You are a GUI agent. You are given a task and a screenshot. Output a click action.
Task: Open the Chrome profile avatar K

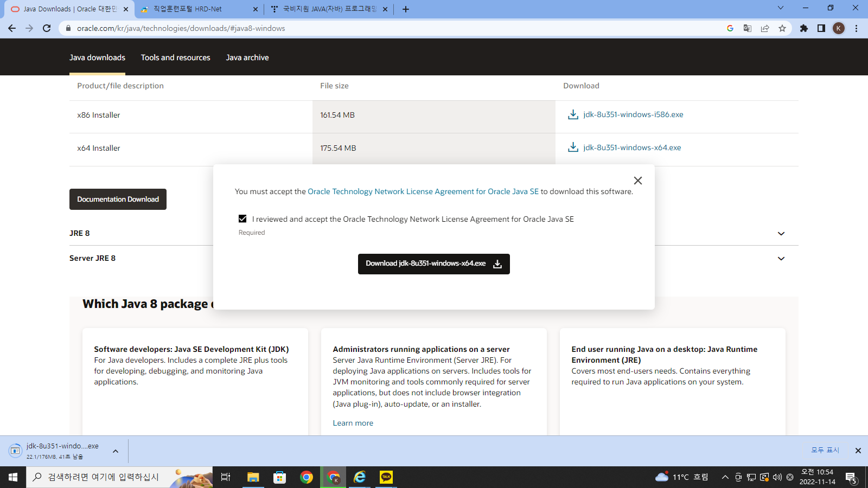(x=839, y=28)
